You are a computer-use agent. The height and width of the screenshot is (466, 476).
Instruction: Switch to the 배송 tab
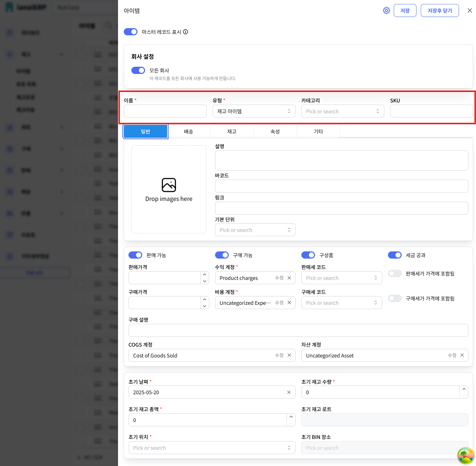[188, 131]
